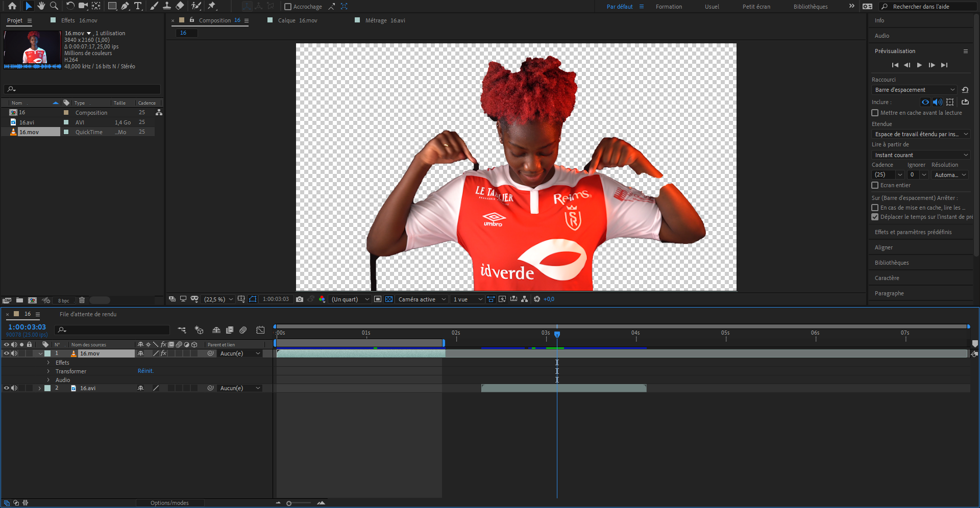The height and width of the screenshot is (508, 980).
Task: Open the Graph Editor icon in timeline
Action: (260, 330)
